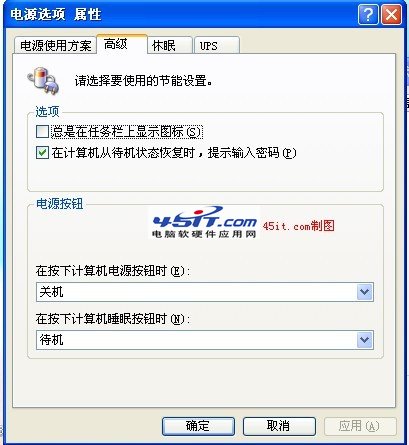Screen dimensions: 409x445
Task: Click the help question mark icon
Action: pos(368,15)
